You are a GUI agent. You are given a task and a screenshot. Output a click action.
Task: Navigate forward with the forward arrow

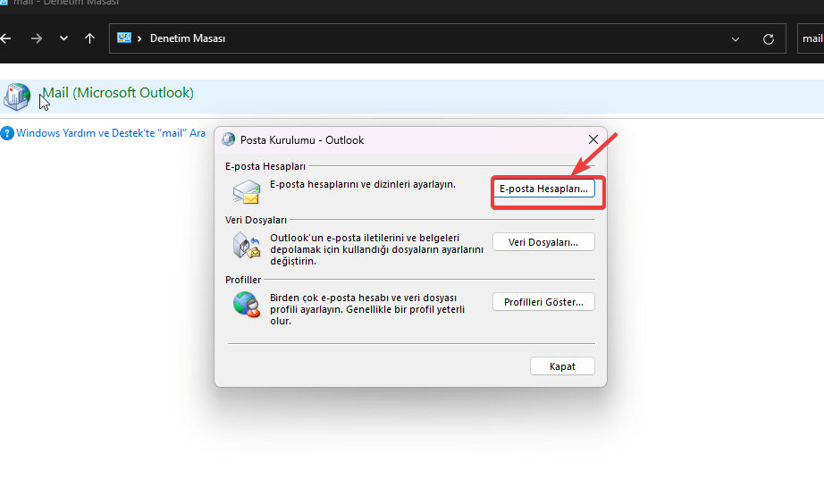(x=36, y=38)
